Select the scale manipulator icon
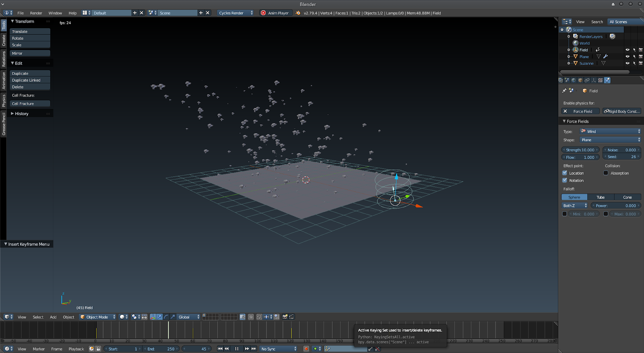 coord(173,317)
